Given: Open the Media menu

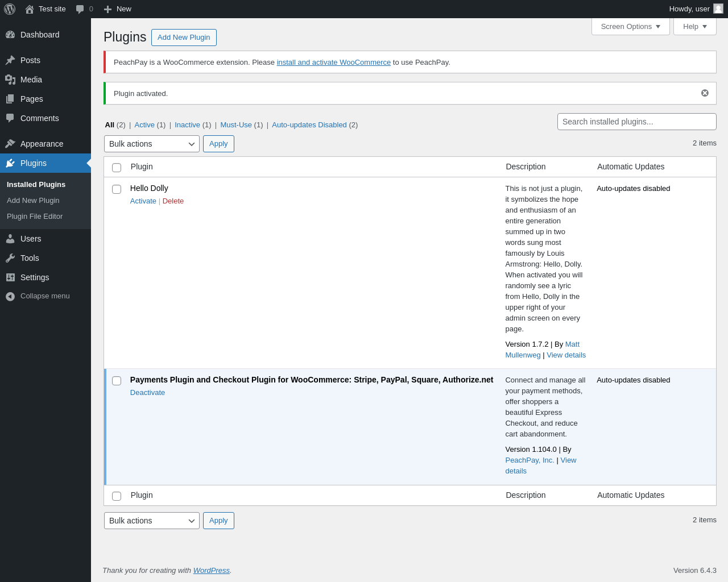Looking at the screenshot, I should [45, 80].
